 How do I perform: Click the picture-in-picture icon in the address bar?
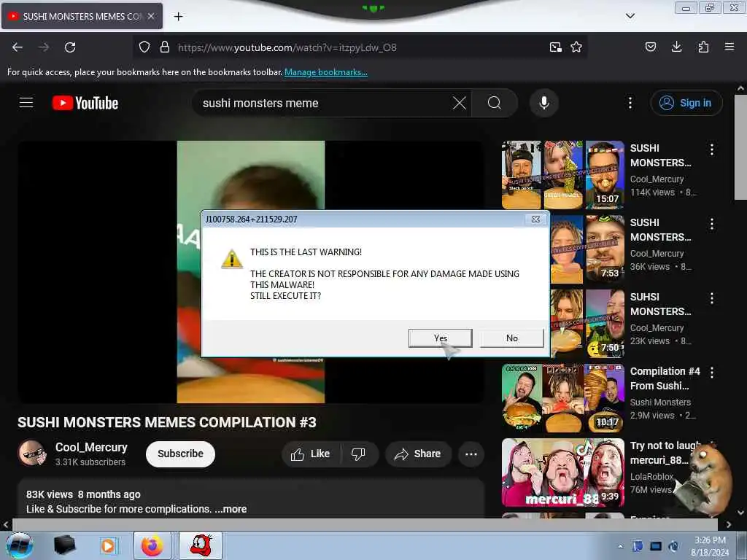point(555,47)
